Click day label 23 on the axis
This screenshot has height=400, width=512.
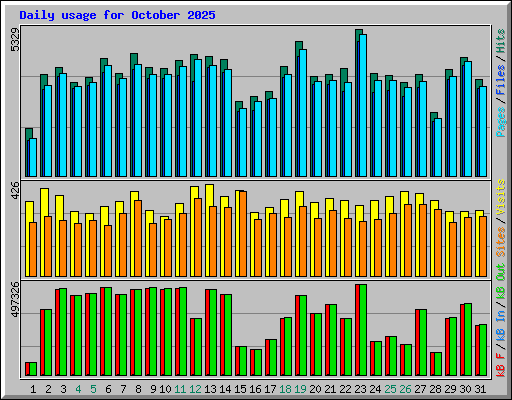pos(360,389)
